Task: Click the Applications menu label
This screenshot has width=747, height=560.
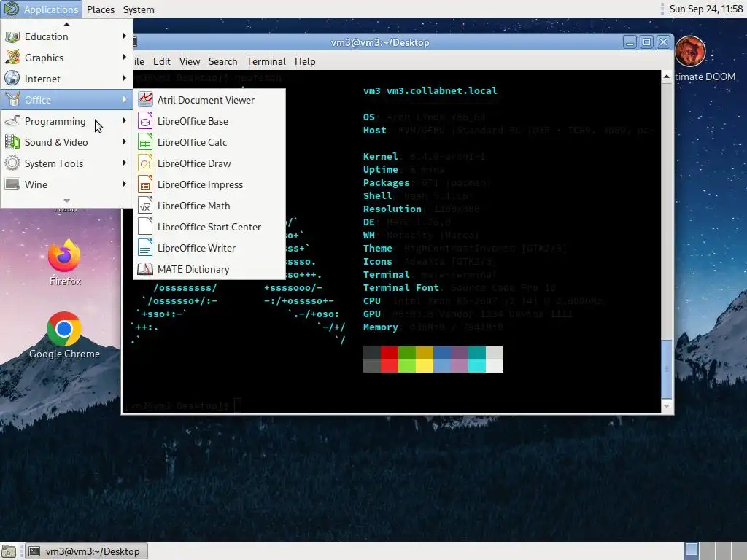Action: pos(51,9)
